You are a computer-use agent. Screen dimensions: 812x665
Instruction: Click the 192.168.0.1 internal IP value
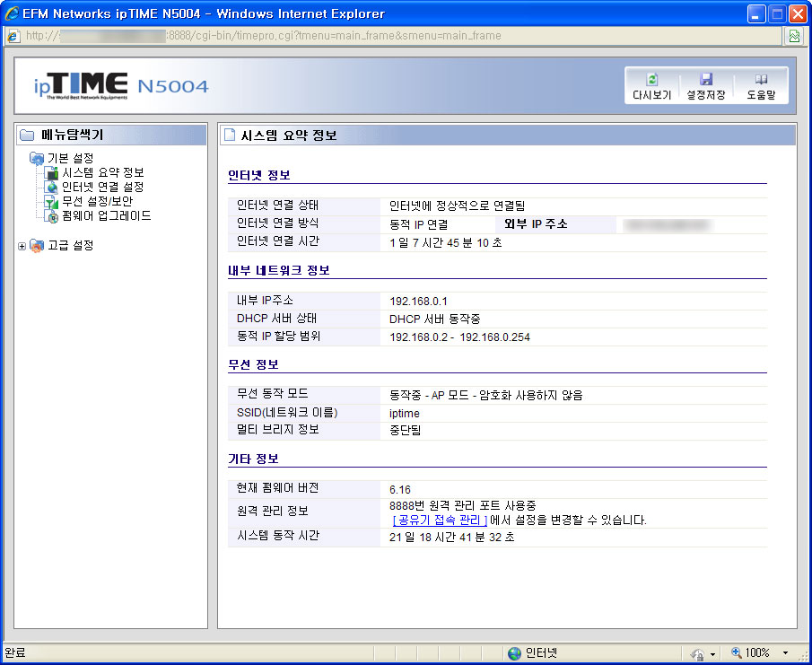click(418, 302)
